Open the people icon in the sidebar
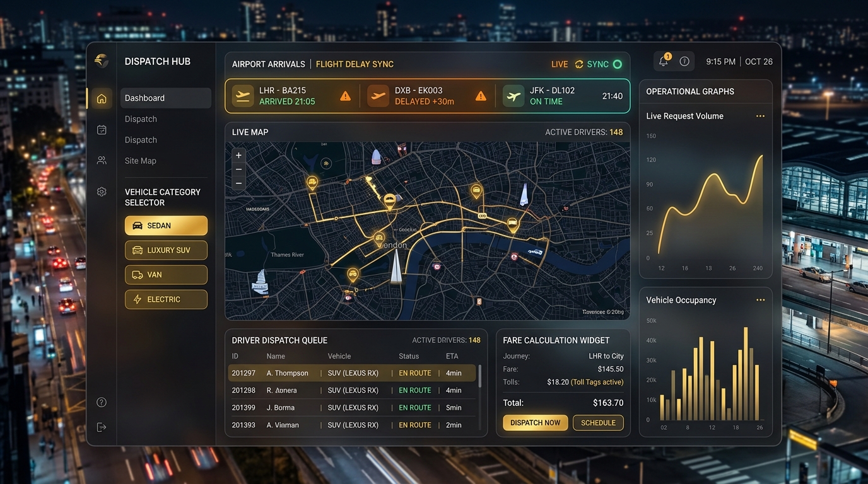This screenshot has width=868, height=484. (x=102, y=161)
